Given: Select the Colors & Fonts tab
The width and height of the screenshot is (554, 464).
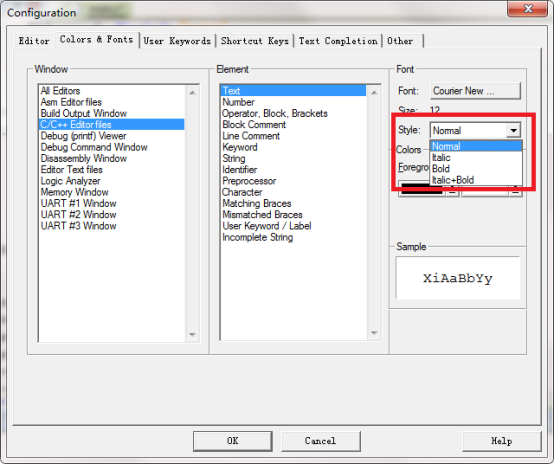Looking at the screenshot, I should coord(96,40).
